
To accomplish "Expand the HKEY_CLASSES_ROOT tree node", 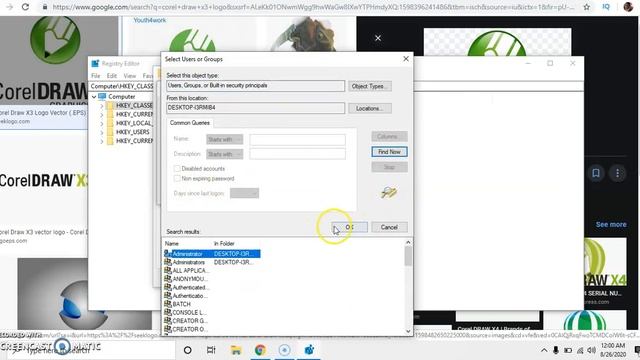I will (102, 106).
